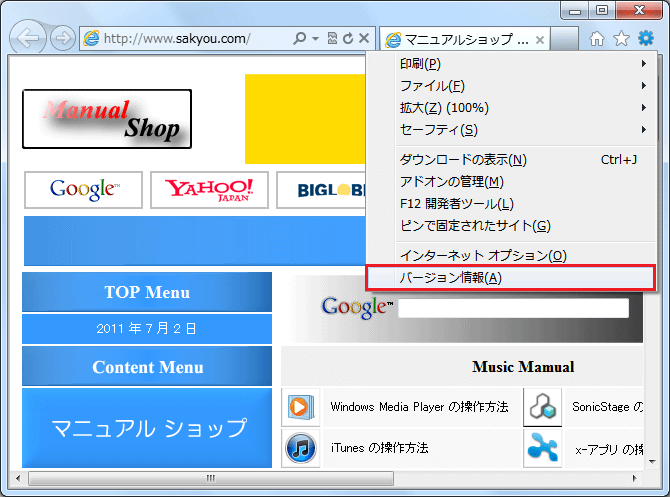Click the Refresh icon in address bar

tap(347, 39)
